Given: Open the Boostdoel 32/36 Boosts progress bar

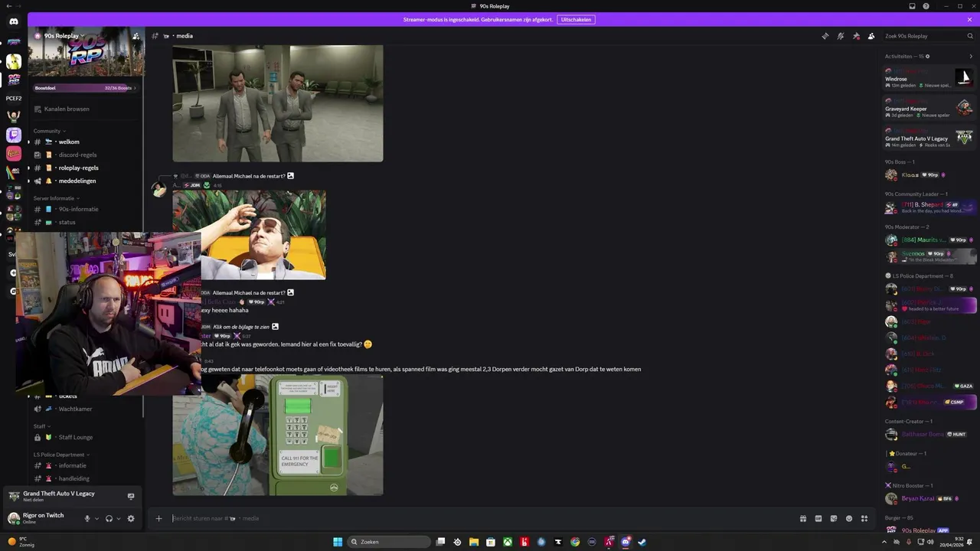Looking at the screenshot, I should click(x=86, y=88).
